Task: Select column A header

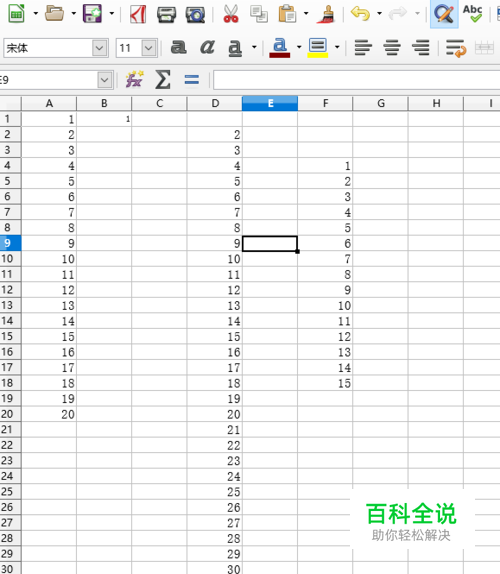Action: (x=49, y=104)
